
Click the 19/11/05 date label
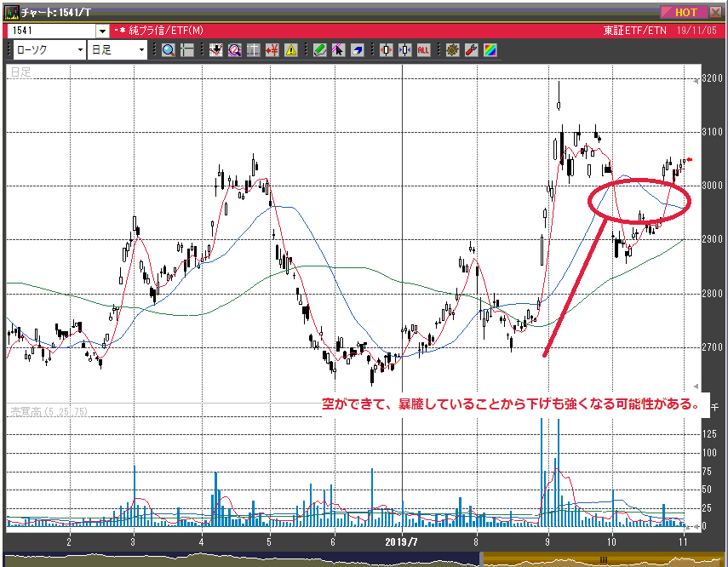click(696, 31)
